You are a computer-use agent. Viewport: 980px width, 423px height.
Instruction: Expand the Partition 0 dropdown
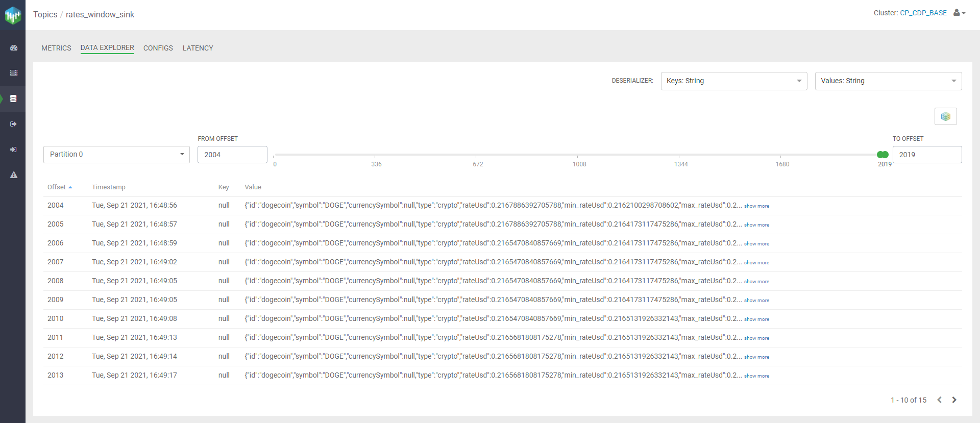tap(116, 155)
